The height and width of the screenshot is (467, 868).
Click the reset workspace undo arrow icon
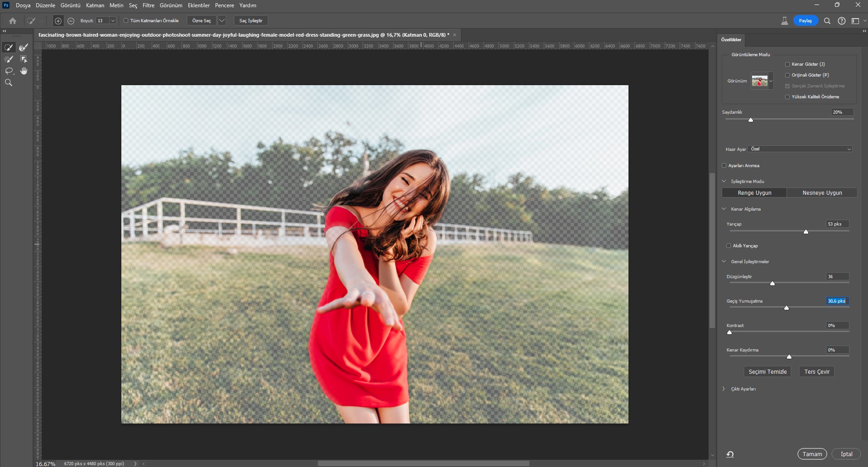tap(730, 454)
